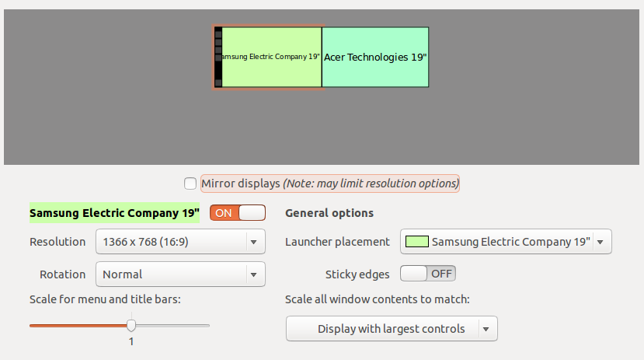Toggle the Sticky edges switch
Viewport: 644px width, 360px height.
pos(427,274)
